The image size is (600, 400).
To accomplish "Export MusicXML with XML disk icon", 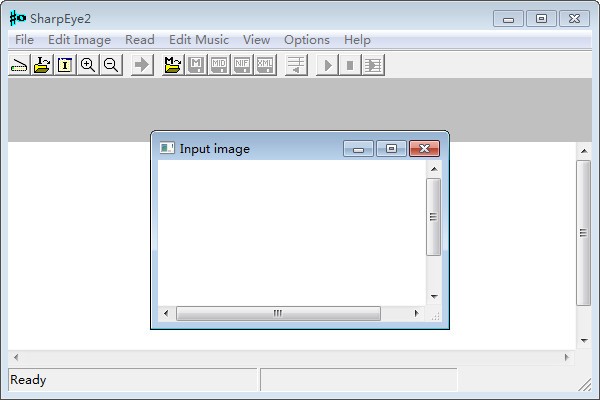I will pyautogui.click(x=265, y=65).
